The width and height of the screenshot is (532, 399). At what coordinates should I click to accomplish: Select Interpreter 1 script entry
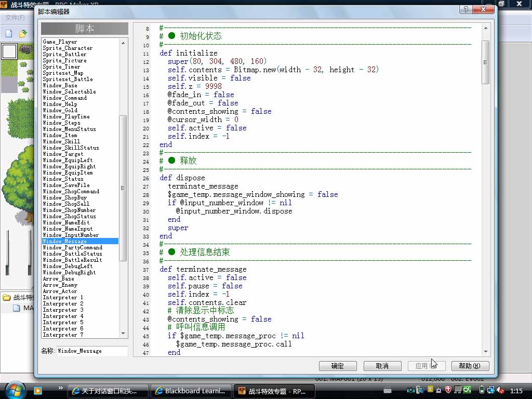63,298
